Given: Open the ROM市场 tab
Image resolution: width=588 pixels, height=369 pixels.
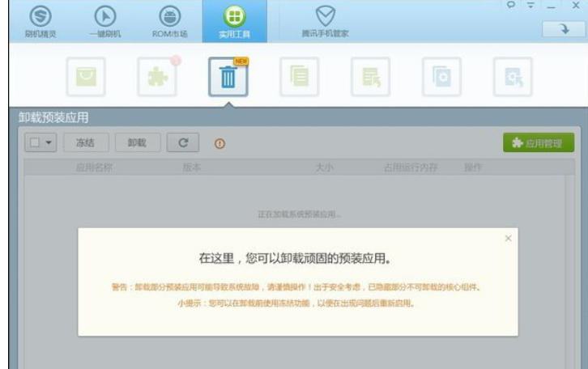Looking at the screenshot, I should click(168, 21).
